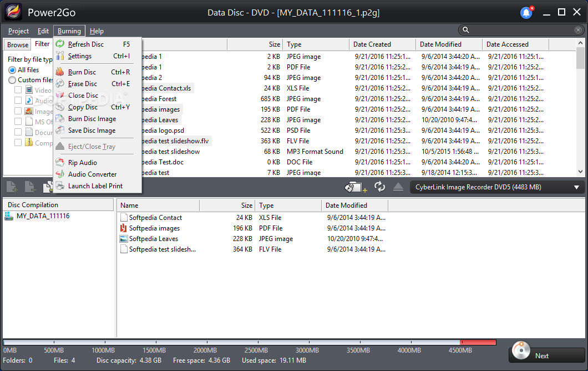Click the Softpedia Contact file icon

[124, 217]
